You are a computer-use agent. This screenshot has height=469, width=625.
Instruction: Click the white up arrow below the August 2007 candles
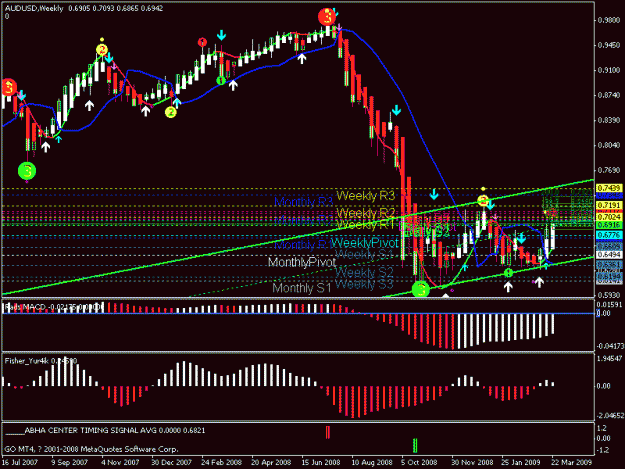[46, 147]
